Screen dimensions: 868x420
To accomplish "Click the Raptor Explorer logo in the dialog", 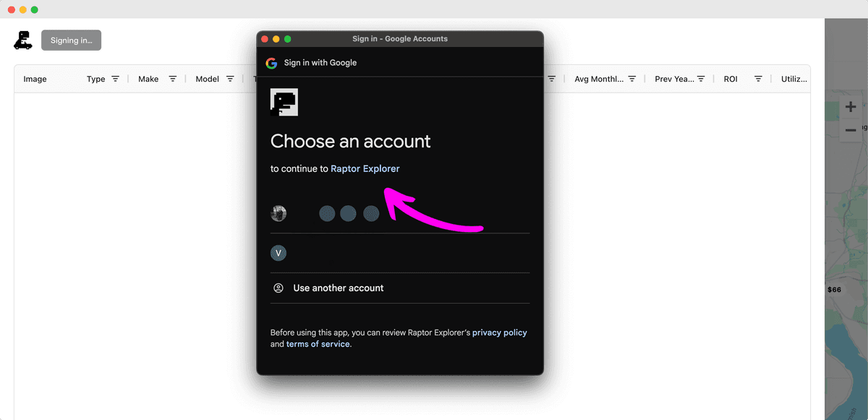I will click(x=284, y=103).
